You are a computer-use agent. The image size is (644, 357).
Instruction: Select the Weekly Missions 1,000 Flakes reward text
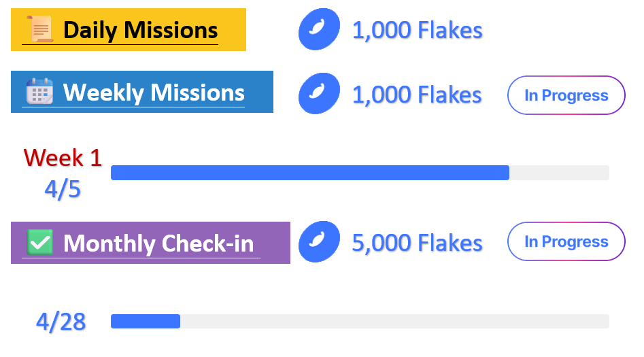coord(417,95)
